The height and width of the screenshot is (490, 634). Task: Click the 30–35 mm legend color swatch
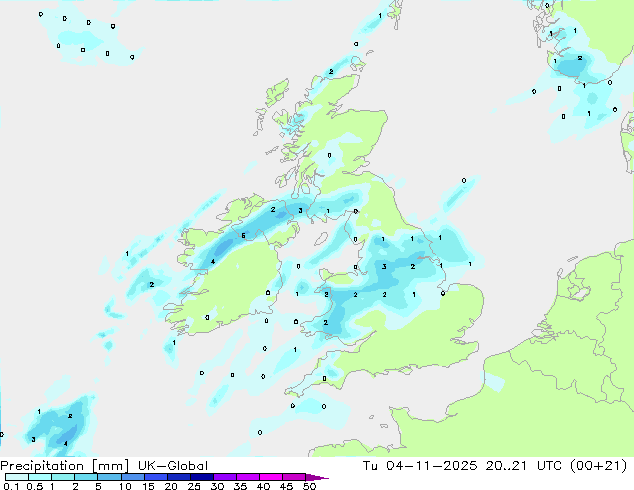[x=224, y=477]
